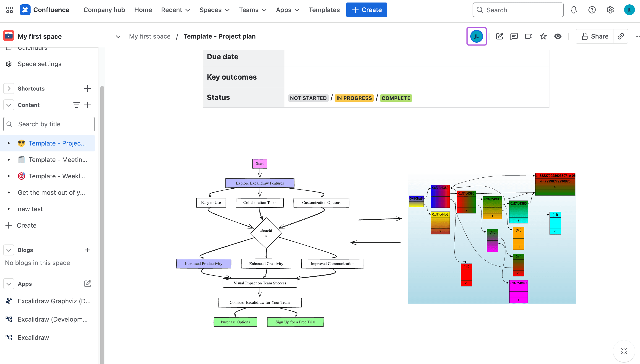The image size is (640, 364).
Task: Click the colorful graph diagram image
Action: pos(492,238)
